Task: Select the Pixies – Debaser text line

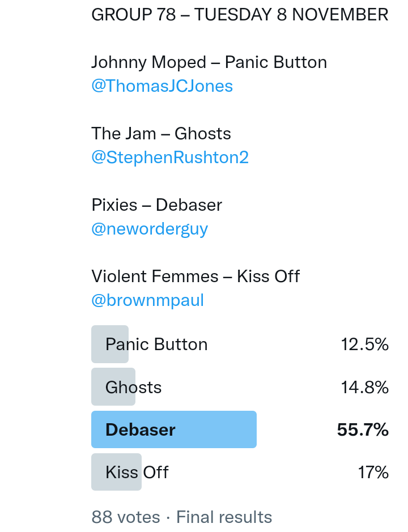Action: coord(156,205)
